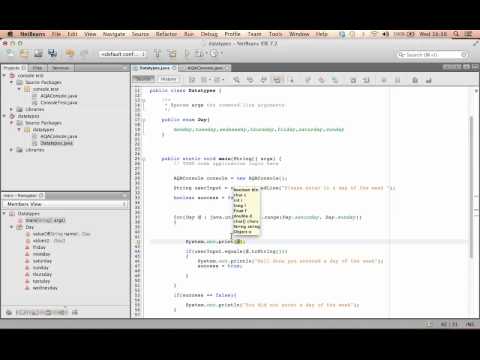Select ConsoleTest.java in the project tree
The height and width of the screenshot is (360, 480).
click(x=59, y=103)
